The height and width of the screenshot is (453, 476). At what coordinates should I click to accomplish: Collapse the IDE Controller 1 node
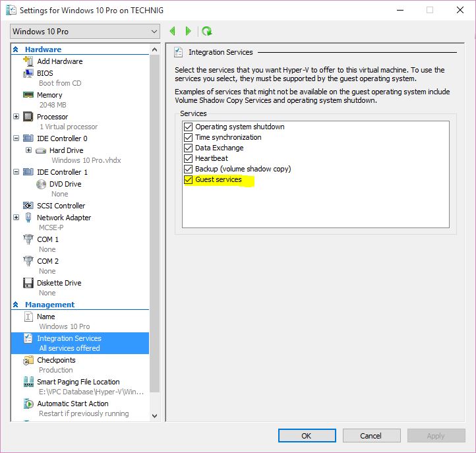coord(16,172)
